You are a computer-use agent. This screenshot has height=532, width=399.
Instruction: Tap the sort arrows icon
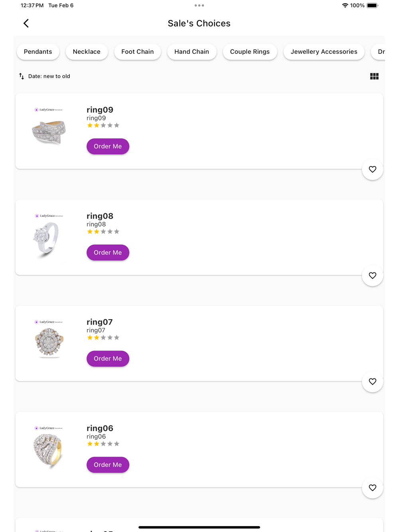pyautogui.click(x=22, y=76)
